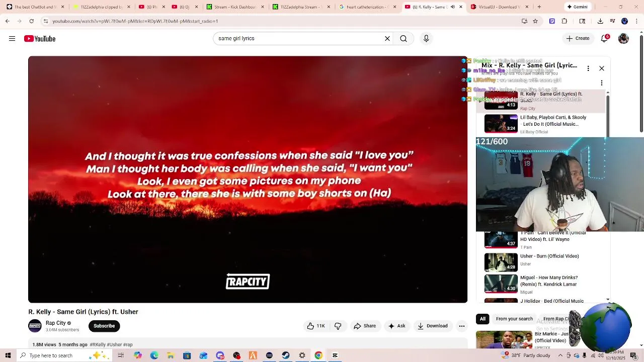The width and height of the screenshot is (644, 362).
Task: Open Chrome extensions puzzle icon
Action: coord(565,21)
